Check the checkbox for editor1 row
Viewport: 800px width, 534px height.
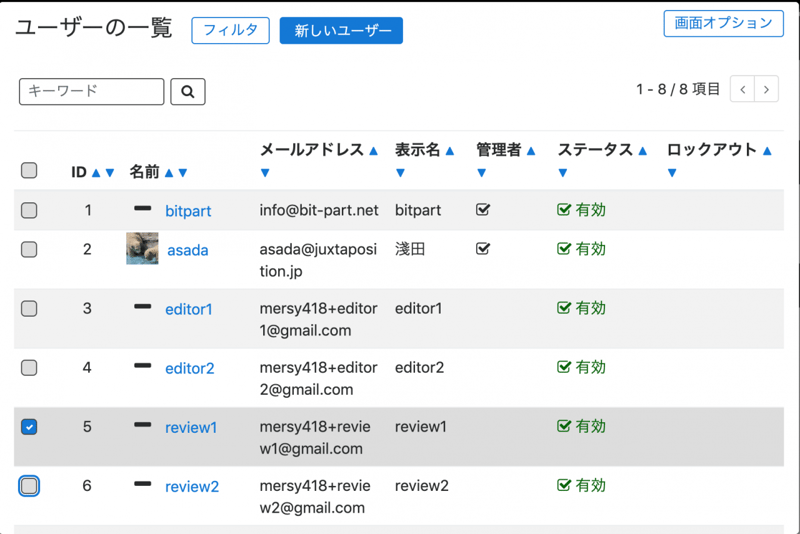(29, 309)
